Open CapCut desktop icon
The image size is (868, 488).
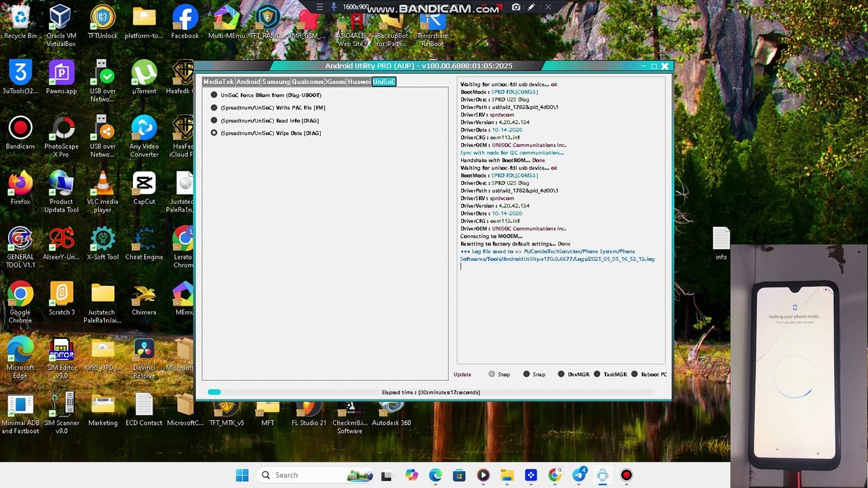pos(144,188)
